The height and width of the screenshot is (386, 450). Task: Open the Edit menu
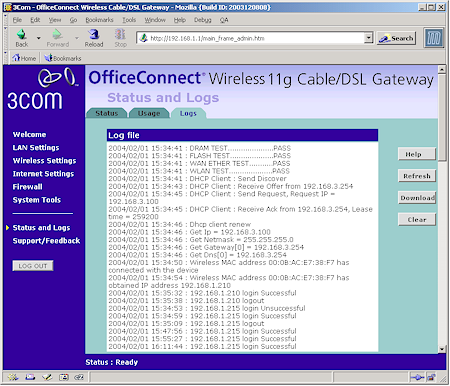click(x=35, y=20)
